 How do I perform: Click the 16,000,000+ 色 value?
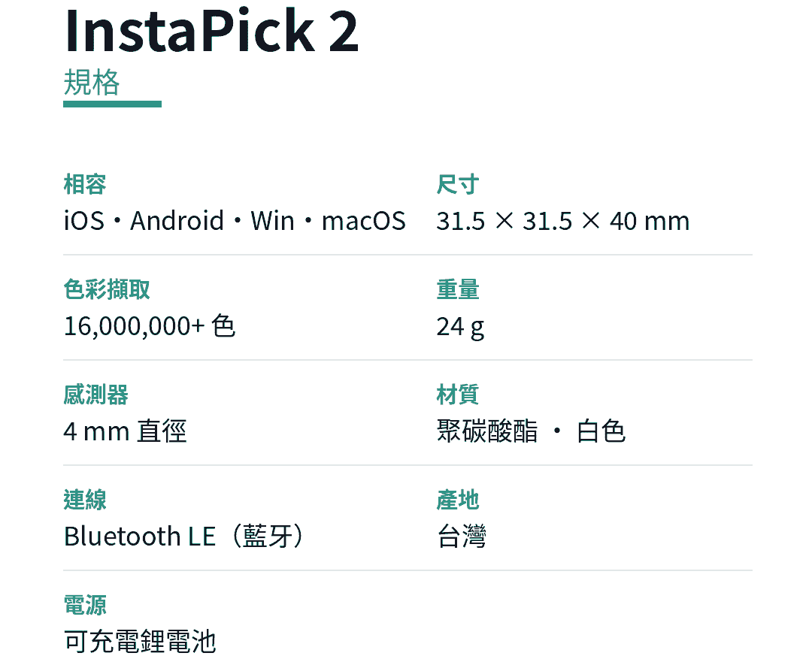150,326
